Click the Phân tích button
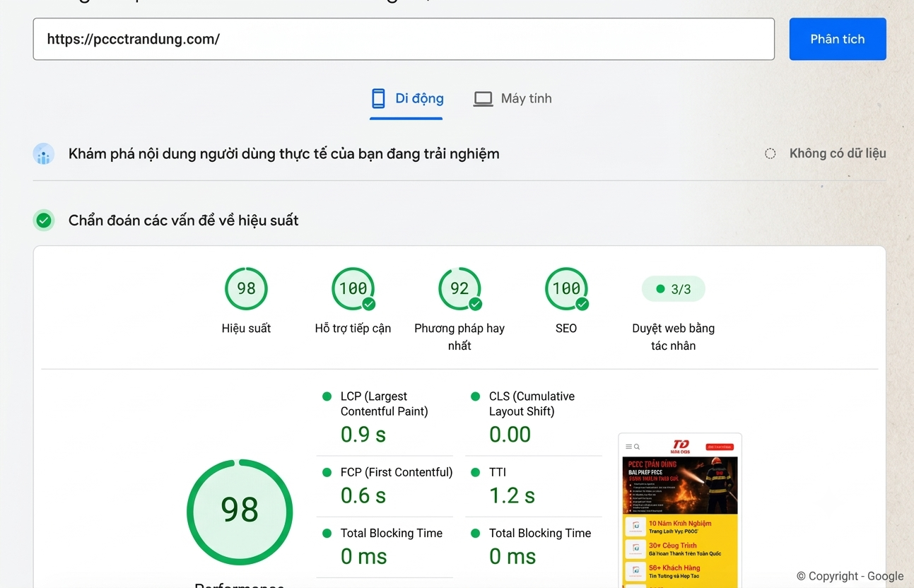914x588 pixels. [838, 39]
